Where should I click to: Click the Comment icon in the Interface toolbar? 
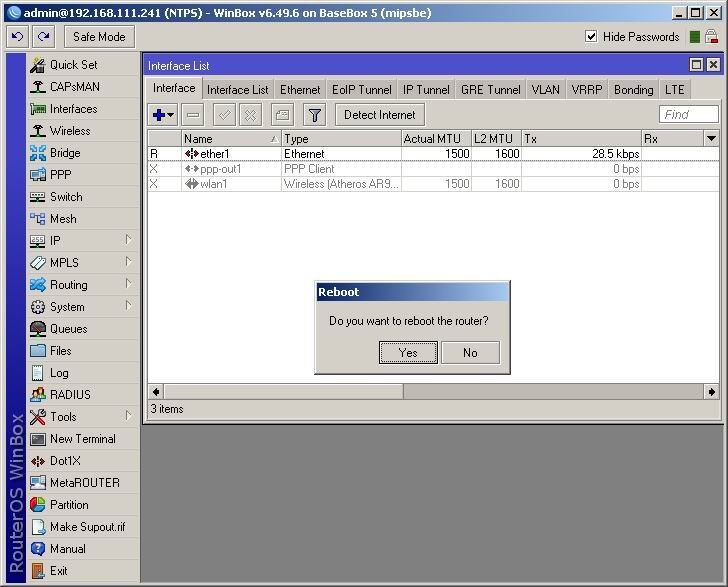tap(283, 115)
